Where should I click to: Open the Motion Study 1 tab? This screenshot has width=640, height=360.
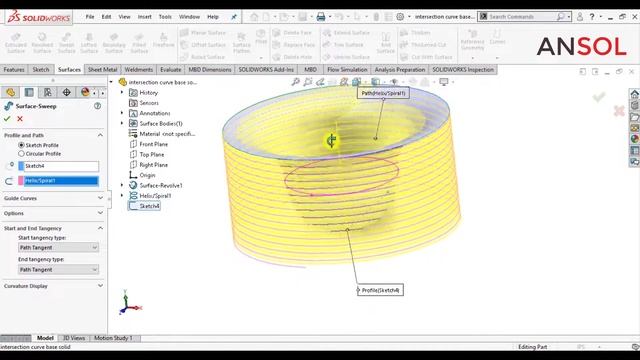[x=113, y=338]
